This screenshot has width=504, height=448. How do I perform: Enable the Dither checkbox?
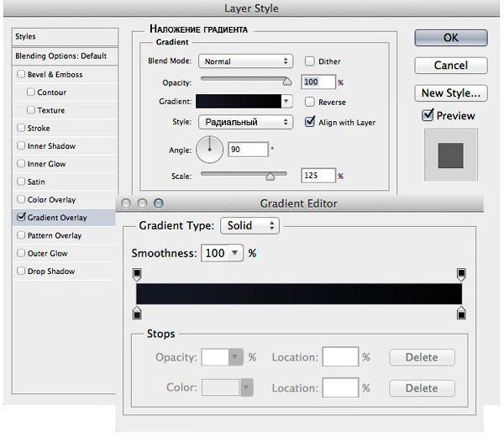pyautogui.click(x=310, y=61)
